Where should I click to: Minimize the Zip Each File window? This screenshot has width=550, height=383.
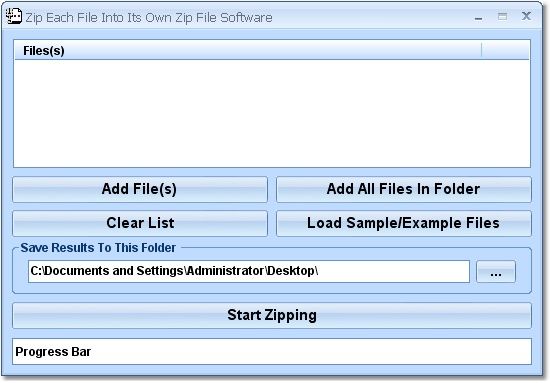tap(478, 17)
